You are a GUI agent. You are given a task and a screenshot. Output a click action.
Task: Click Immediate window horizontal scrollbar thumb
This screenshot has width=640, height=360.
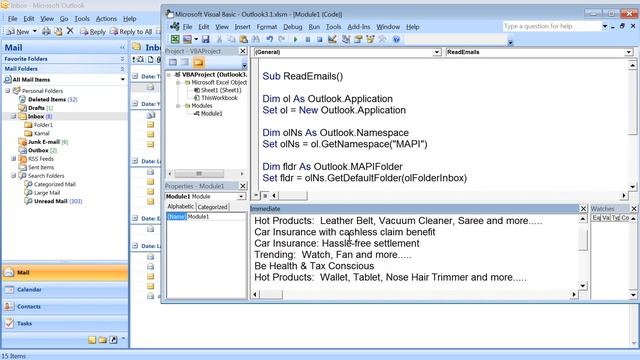click(x=271, y=294)
